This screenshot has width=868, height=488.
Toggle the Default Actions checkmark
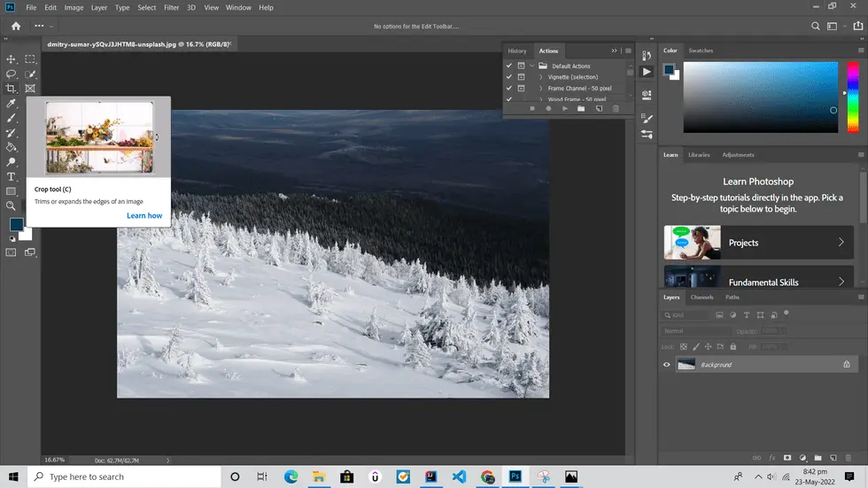(509, 66)
